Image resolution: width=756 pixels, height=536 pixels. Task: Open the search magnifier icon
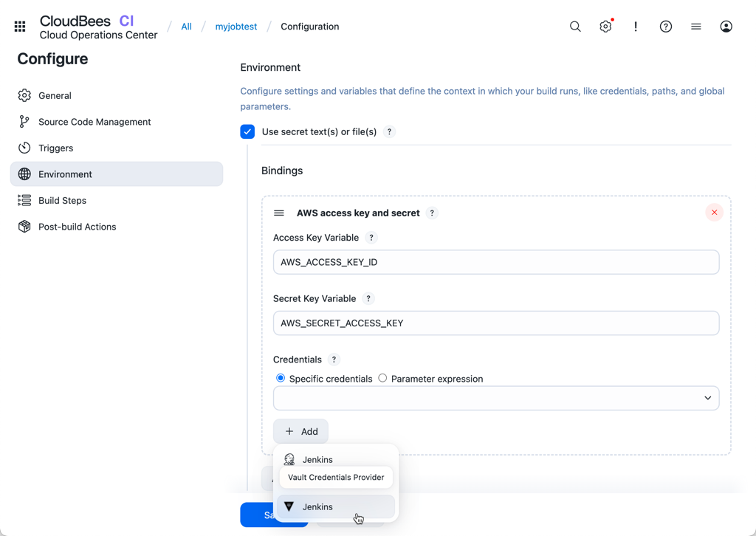pos(575,27)
